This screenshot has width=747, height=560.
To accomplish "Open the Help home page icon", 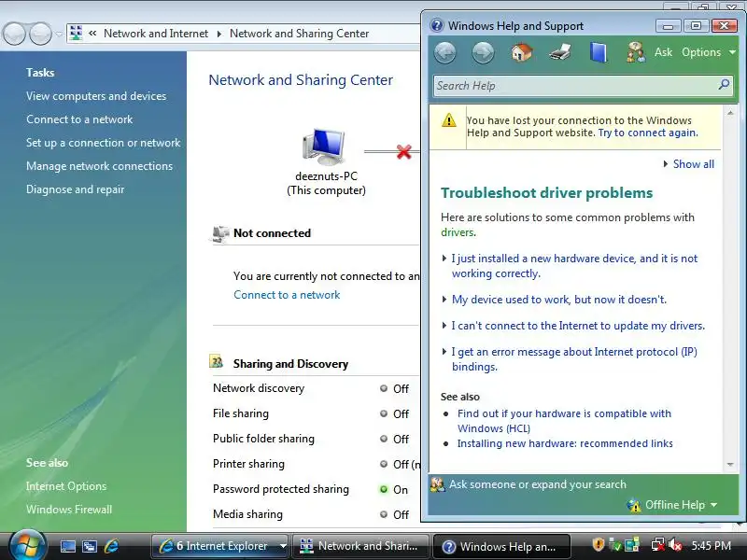I will click(x=522, y=52).
